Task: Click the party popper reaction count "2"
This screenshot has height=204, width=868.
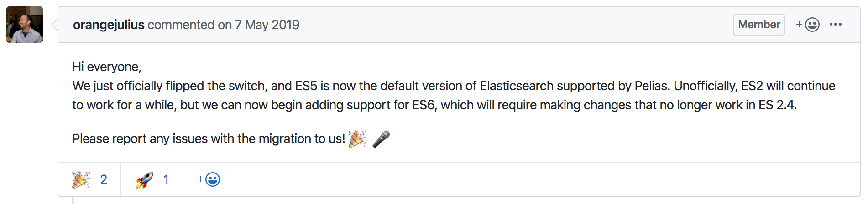Action: pos(104,179)
